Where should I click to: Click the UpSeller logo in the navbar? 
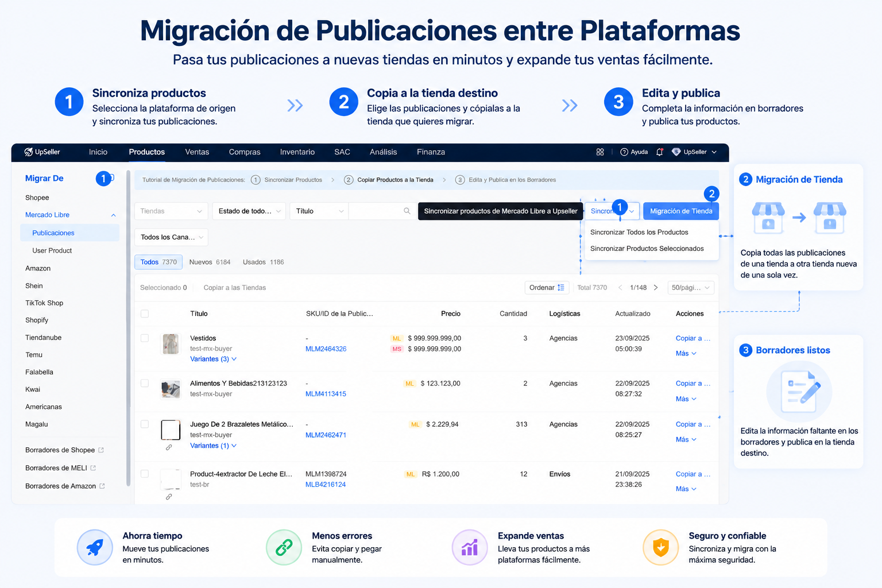click(x=42, y=152)
